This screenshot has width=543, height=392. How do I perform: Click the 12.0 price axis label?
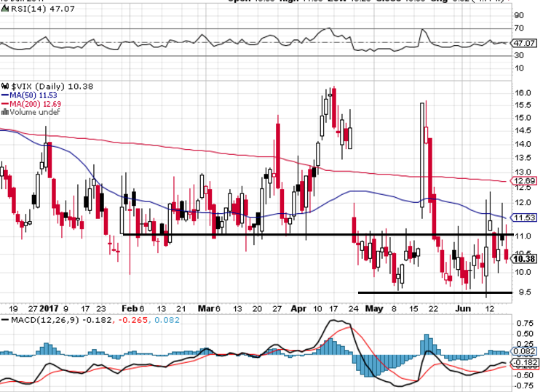tap(523, 202)
